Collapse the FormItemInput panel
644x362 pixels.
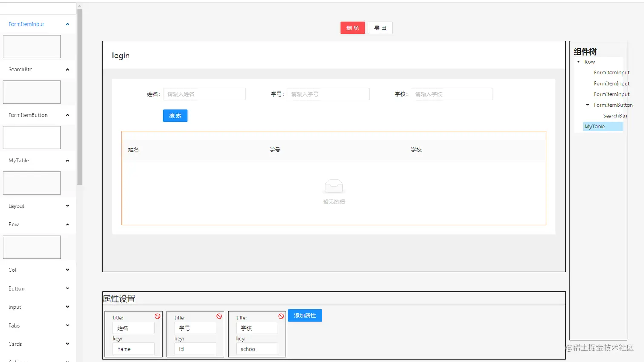point(67,24)
